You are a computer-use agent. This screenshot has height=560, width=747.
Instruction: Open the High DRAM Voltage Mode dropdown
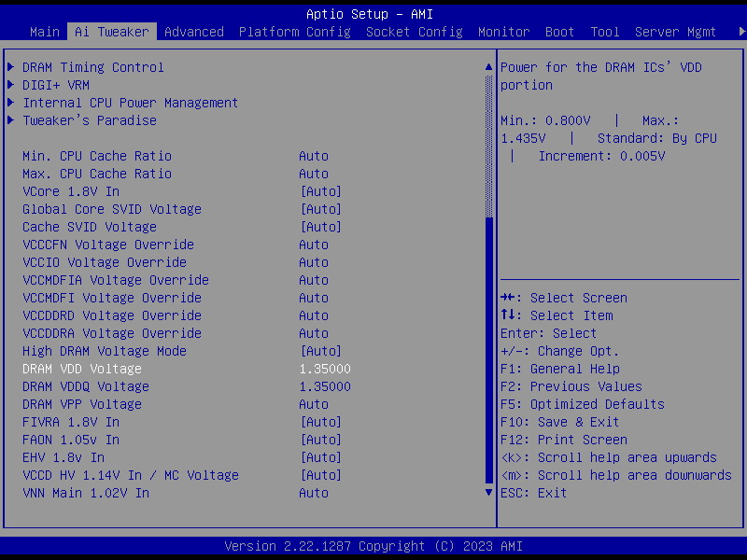coord(321,351)
